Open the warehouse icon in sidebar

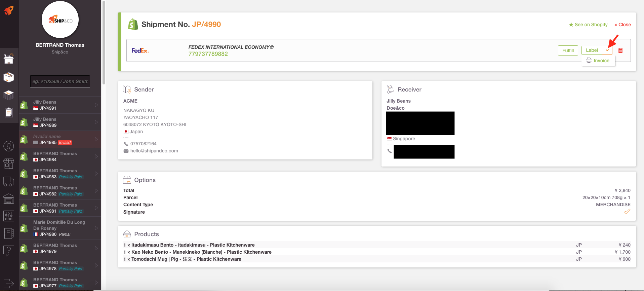pos(9,199)
